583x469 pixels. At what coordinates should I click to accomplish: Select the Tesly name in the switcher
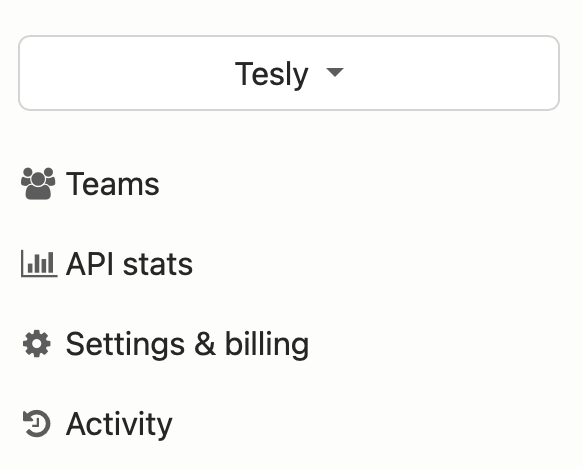271,74
